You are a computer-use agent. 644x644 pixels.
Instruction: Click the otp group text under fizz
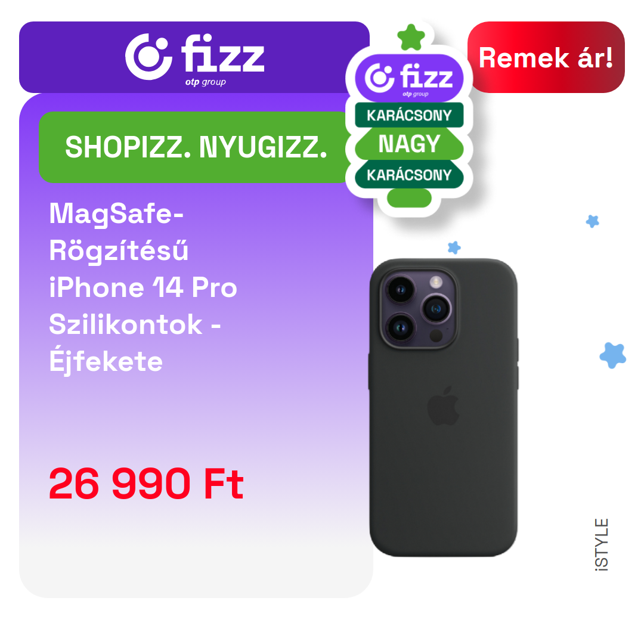pyautogui.click(x=205, y=82)
